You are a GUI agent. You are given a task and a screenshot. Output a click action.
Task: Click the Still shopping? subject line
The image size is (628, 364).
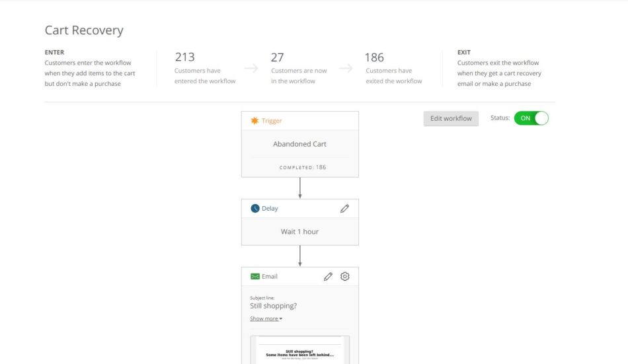click(x=274, y=306)
